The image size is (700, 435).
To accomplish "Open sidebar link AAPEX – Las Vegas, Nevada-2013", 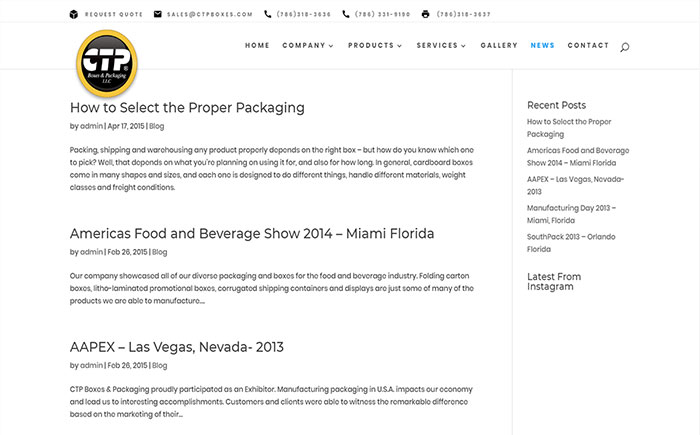I will pyautogui.click(x=575, y=185).
